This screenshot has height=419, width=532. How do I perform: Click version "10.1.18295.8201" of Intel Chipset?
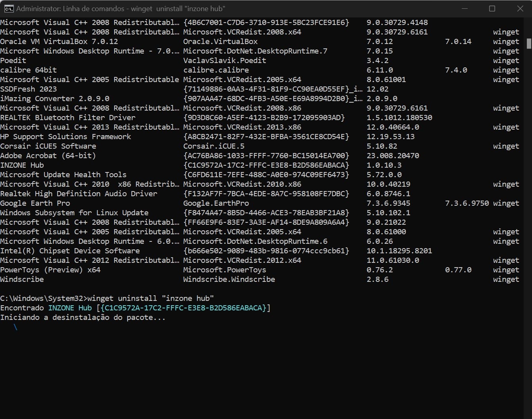(x=399, y=251)
